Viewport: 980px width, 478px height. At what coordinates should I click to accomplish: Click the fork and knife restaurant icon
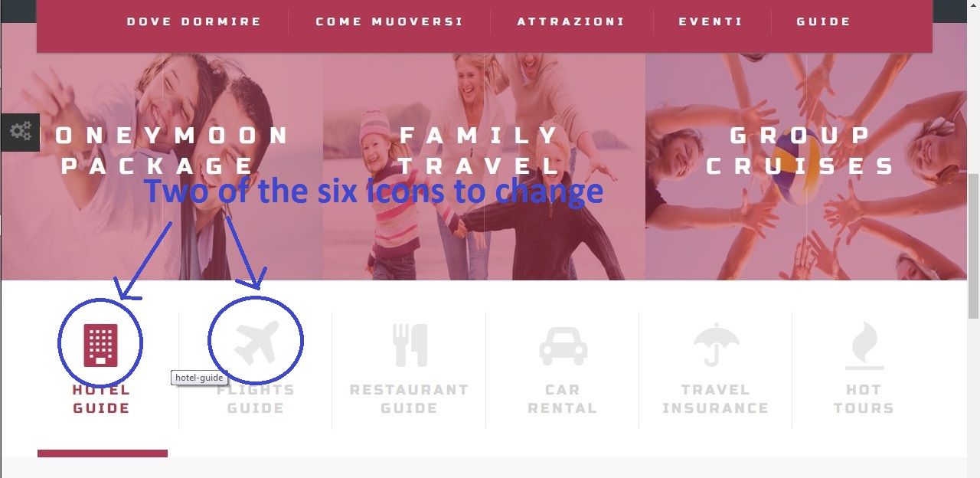[410, 345]
